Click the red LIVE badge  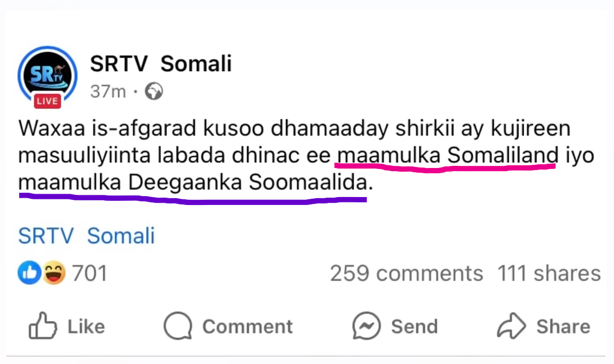[47, 101]
